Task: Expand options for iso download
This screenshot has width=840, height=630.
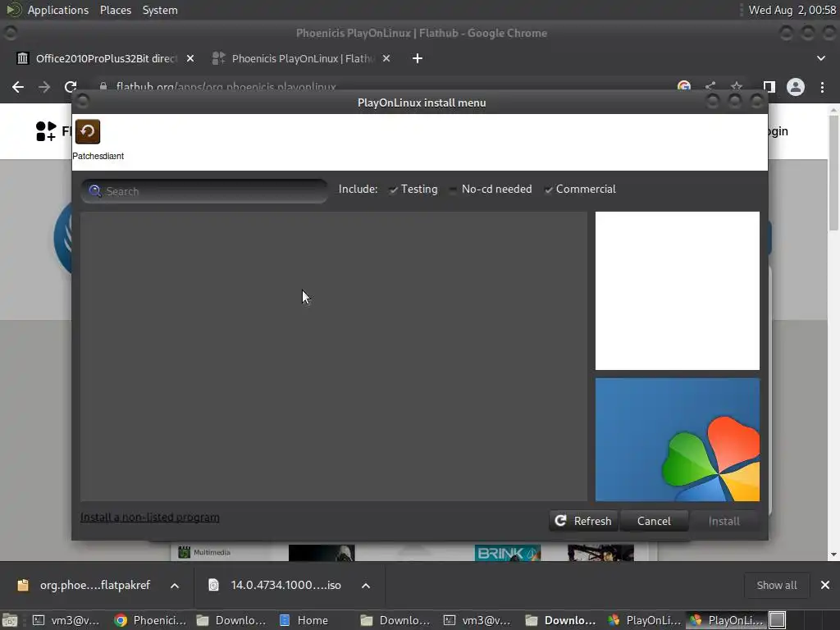Action: (366, 586)
